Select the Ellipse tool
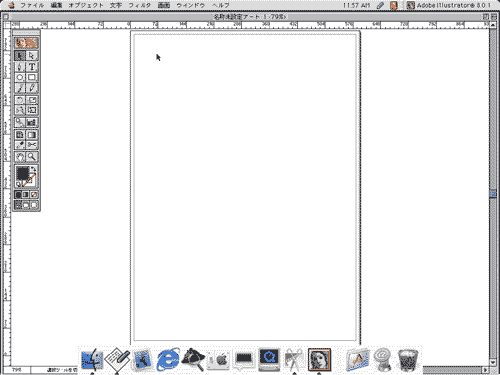The image size is (500, 375). pyautogui.click(x=20, y=78)
